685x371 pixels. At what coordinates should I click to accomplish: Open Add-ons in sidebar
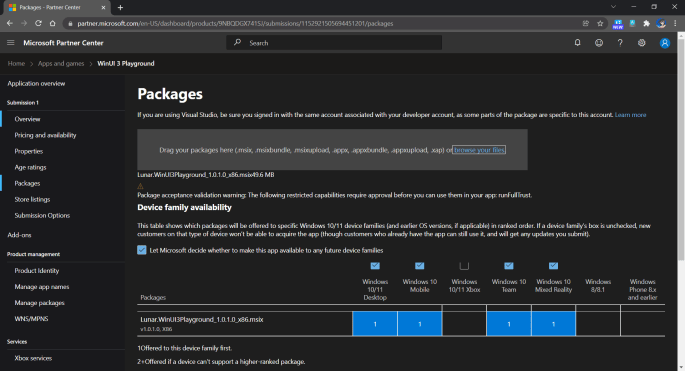[19, 235]
